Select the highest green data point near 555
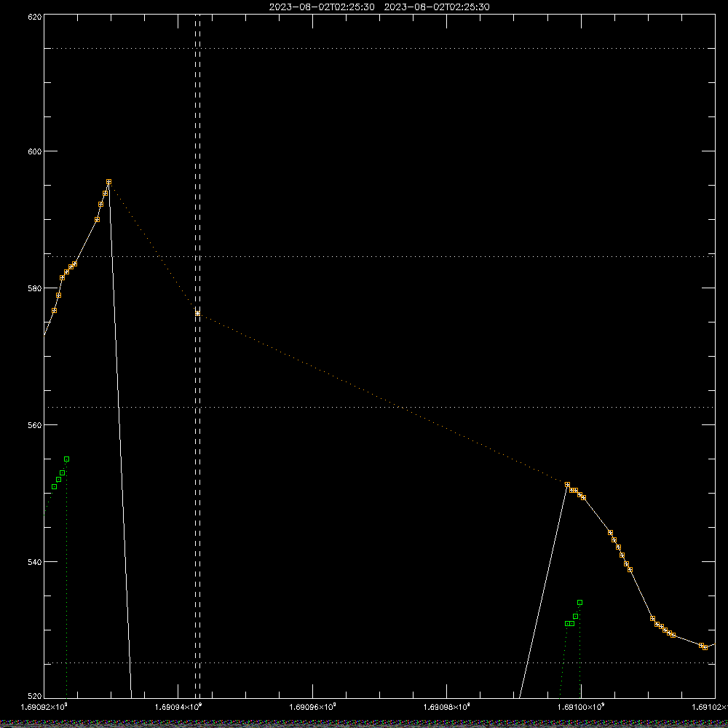The height and width of the screenshot is (728, 728). 66,459
